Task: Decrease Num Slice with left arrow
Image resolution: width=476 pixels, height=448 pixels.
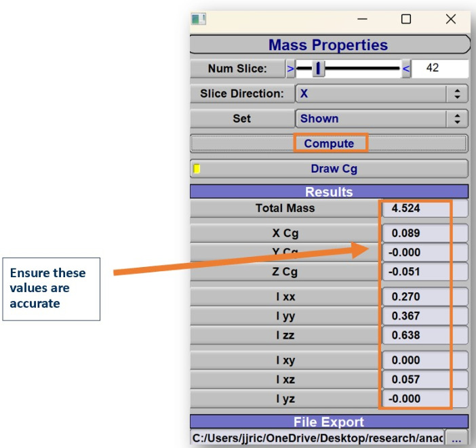Action: (290, 68)
